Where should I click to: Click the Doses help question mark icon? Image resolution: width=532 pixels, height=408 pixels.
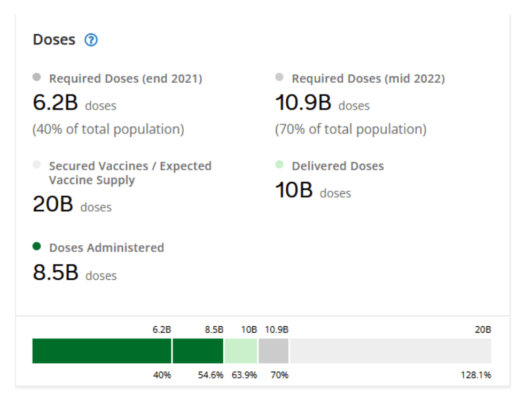pyautogui.click(x=91, y=40)
